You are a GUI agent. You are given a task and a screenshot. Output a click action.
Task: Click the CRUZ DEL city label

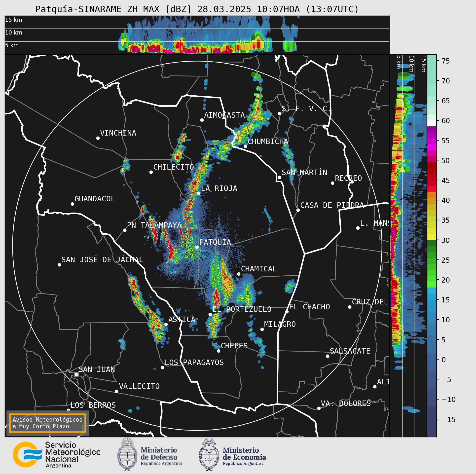point(370,302)
